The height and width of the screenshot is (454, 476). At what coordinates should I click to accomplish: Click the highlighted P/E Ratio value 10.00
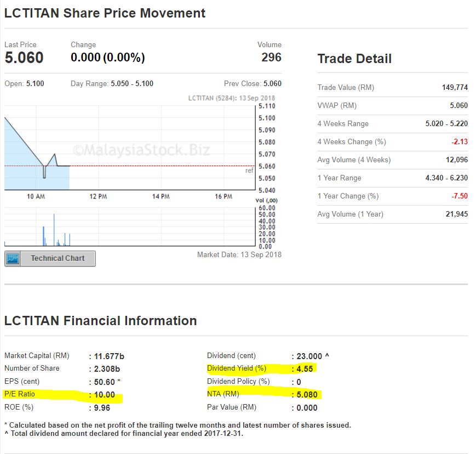[105, 395]
